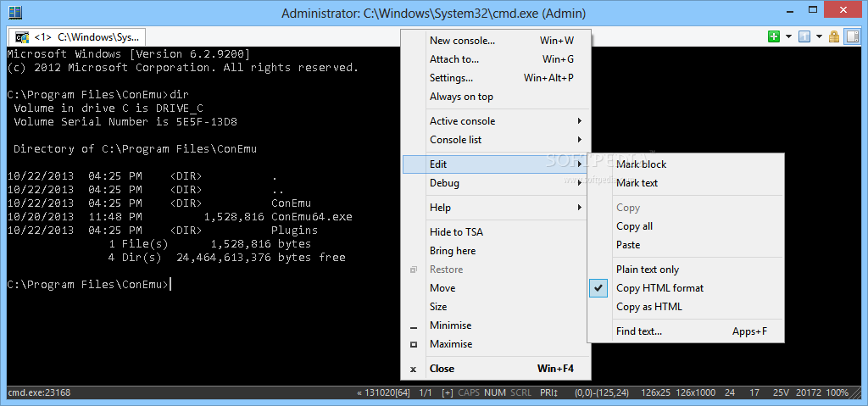Click the Maximise menu entry

tap(495, 344)
